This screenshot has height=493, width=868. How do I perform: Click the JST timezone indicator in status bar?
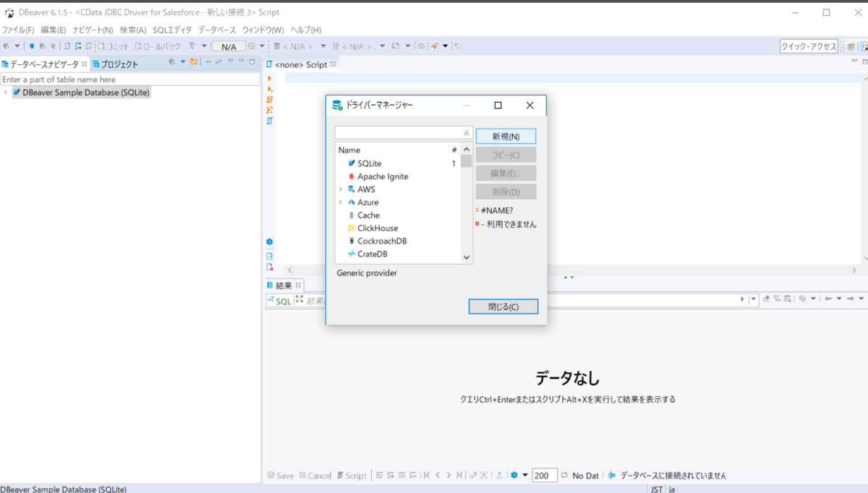pyautogui.click(x=656, y=489)
